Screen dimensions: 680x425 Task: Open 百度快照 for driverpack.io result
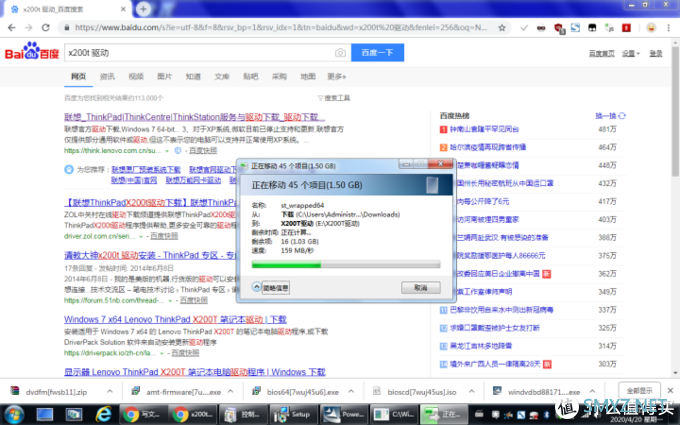pos(185,353)
